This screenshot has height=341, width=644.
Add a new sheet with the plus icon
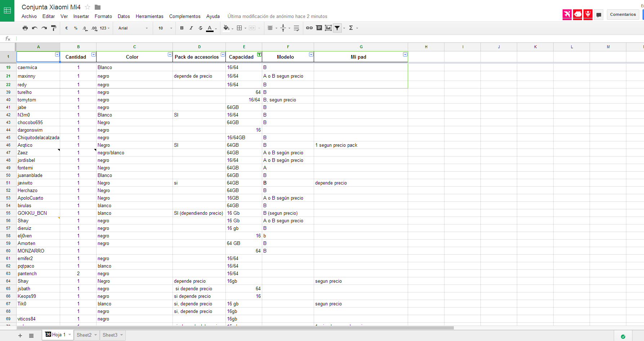coord(20,336)
